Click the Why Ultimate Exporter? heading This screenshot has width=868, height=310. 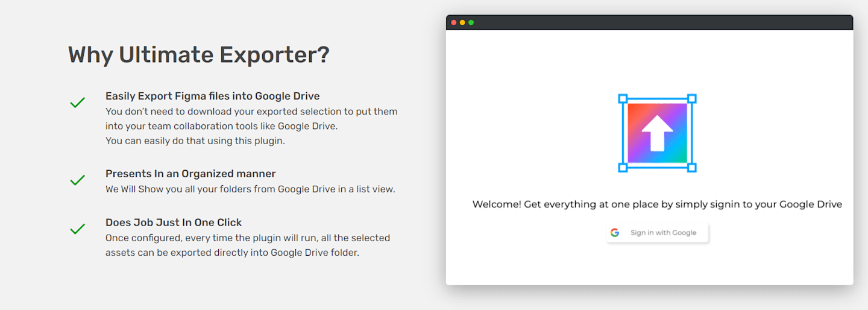pos(199,55)
